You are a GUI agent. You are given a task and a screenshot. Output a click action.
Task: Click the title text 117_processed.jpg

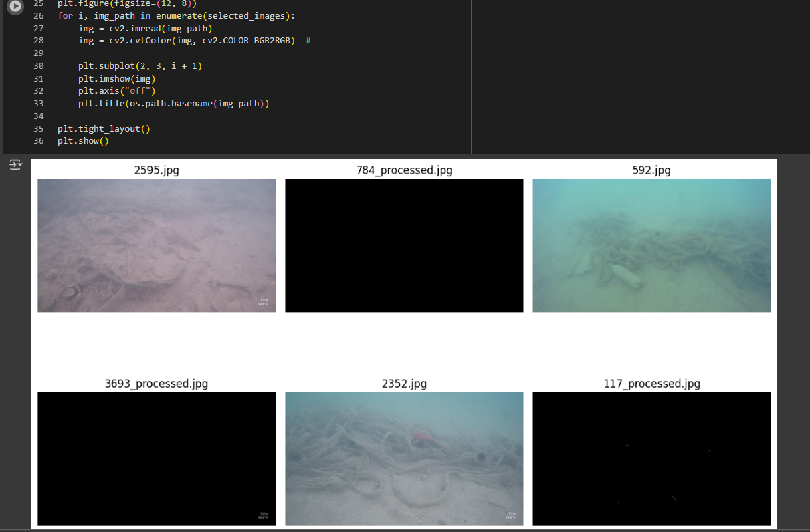point(651,384)
